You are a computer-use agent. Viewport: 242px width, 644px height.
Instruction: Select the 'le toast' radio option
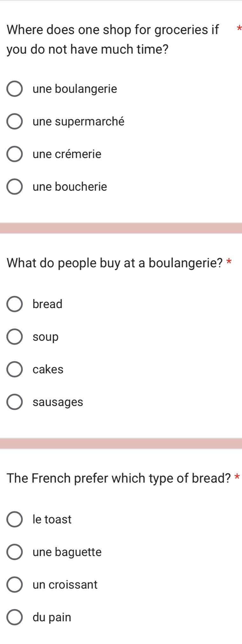pyautogui.click(x=15, y=519)
